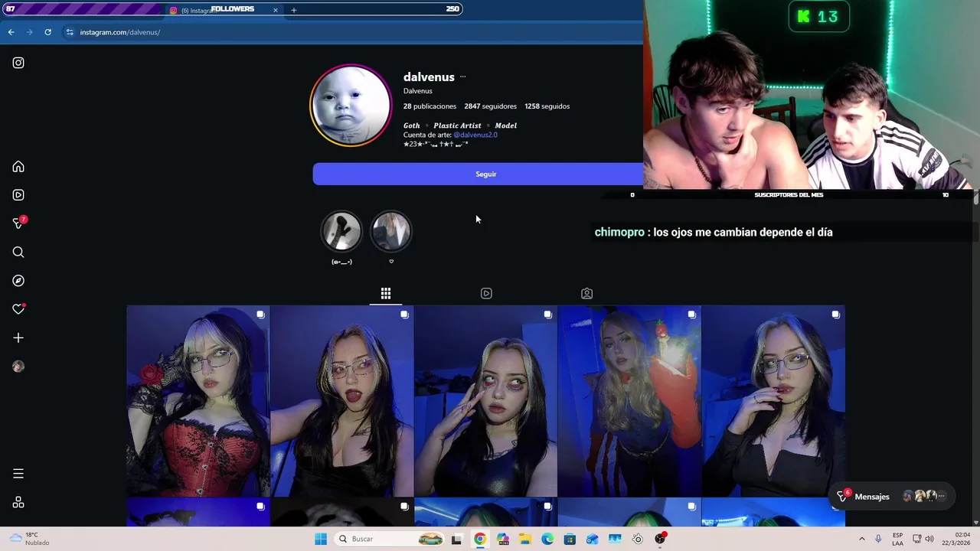This screenshot has width=980, height=551.
Task: Open a new browser tab
Action: click(x=293, y=10)
